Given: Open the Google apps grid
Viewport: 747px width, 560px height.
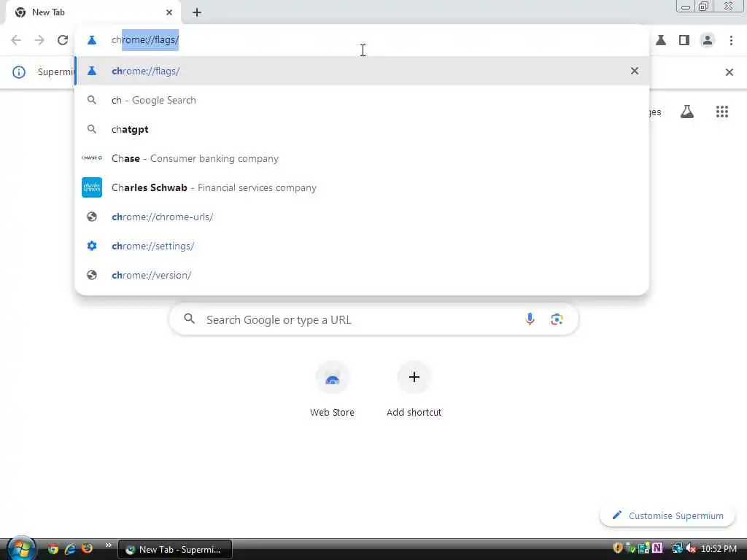Looking at the screenshot, I should [x=722, y=112].
